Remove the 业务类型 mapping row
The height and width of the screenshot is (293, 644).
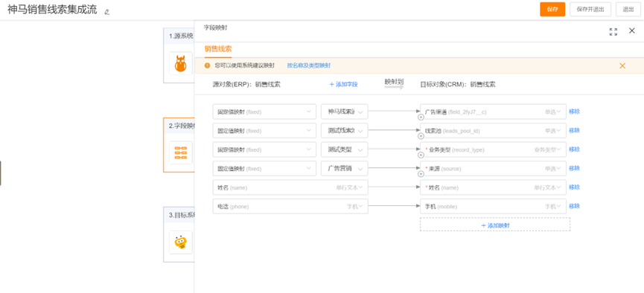point(574,149)
